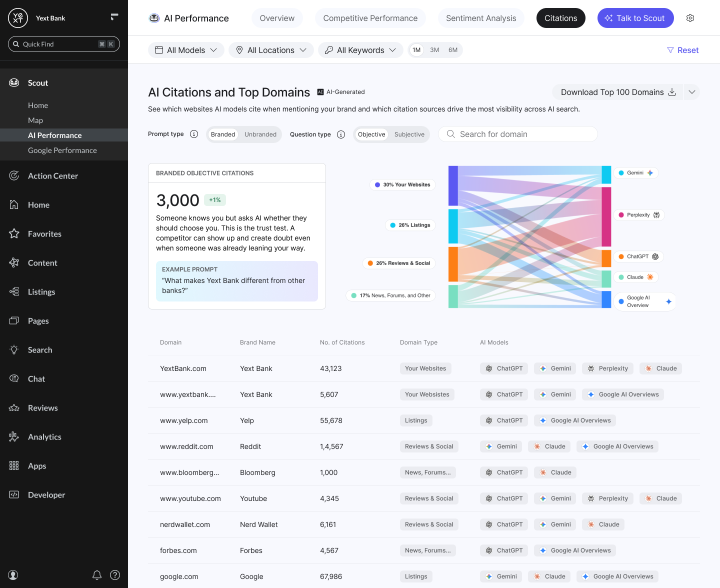Switch to Competitive Performance tab
This screenshot has height=588, width=720.
[370, 18]
